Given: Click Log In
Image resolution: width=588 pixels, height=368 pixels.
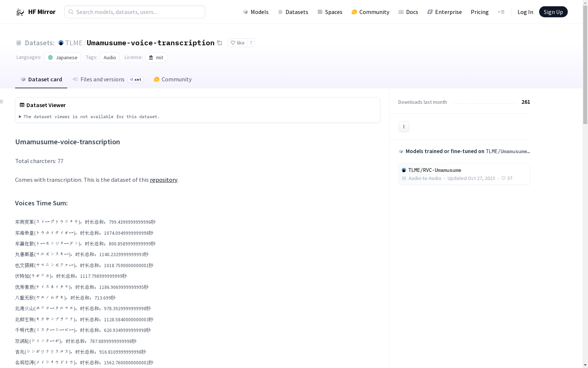Looking at the screenshot, I should click(x=525, y=12).
